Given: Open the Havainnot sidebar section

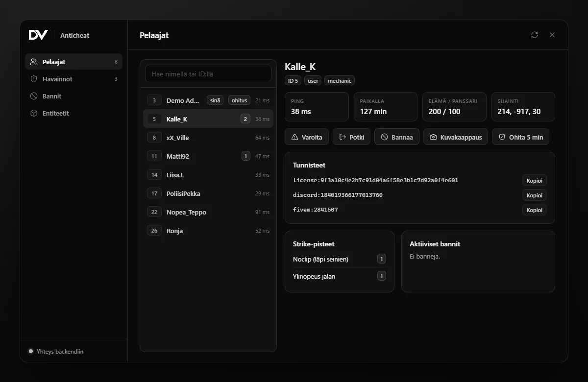Looking at the screenshot, I should tap(73, 79).
